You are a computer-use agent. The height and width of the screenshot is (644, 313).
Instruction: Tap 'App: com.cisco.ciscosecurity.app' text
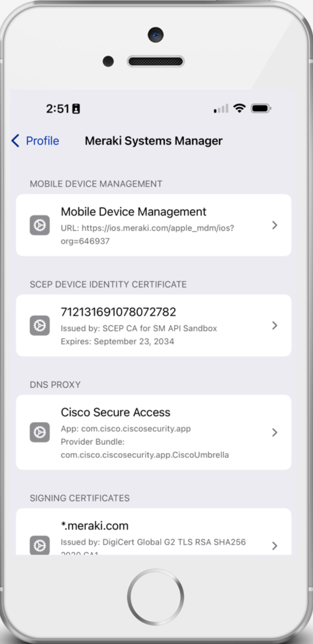click(126, 429)
